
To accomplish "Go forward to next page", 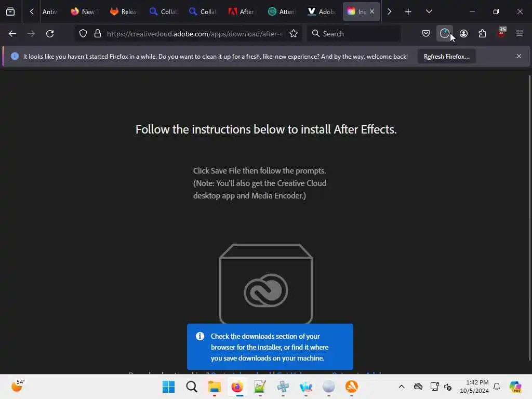I will point(31,34).
